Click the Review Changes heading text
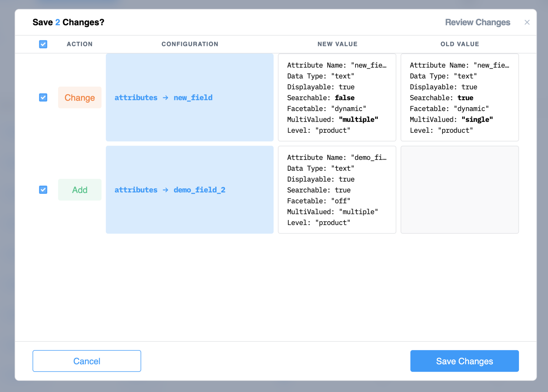Image resolution: width=548 pixels, height=392 pixels. coord(477,22)
